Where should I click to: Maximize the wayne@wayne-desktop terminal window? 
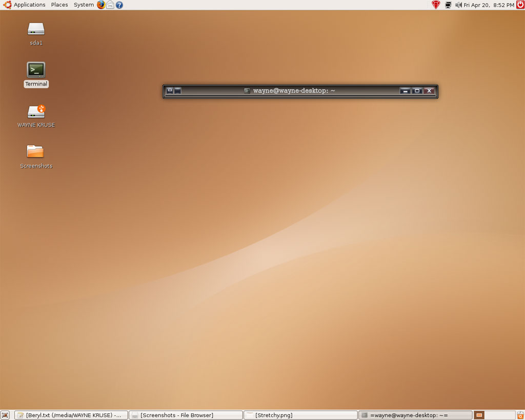417,91
